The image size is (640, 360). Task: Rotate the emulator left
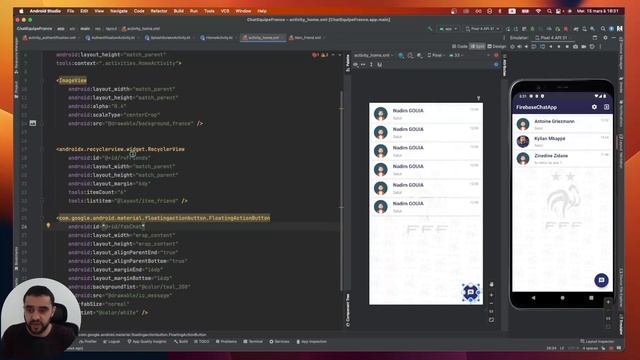pos(534,47)
